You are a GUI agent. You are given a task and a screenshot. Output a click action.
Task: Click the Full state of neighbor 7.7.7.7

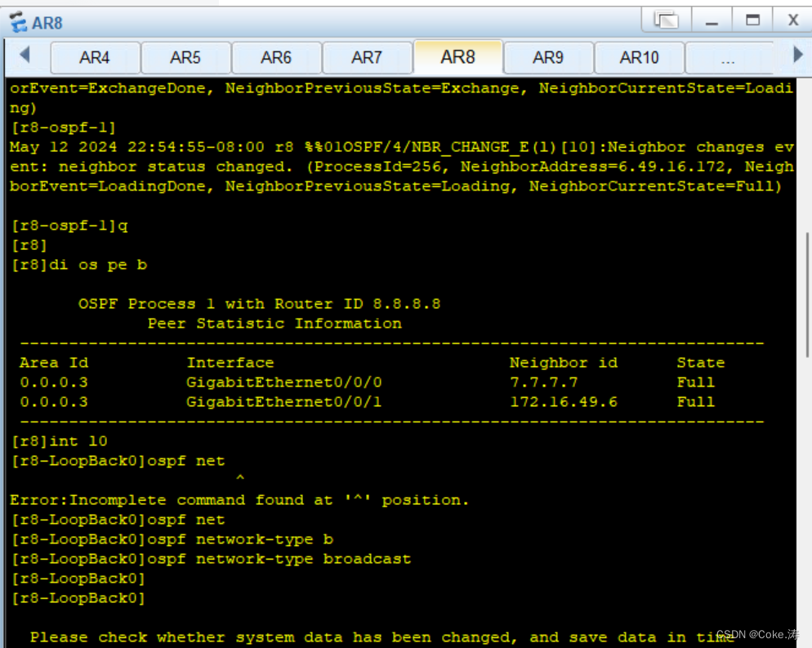(695, 382)
